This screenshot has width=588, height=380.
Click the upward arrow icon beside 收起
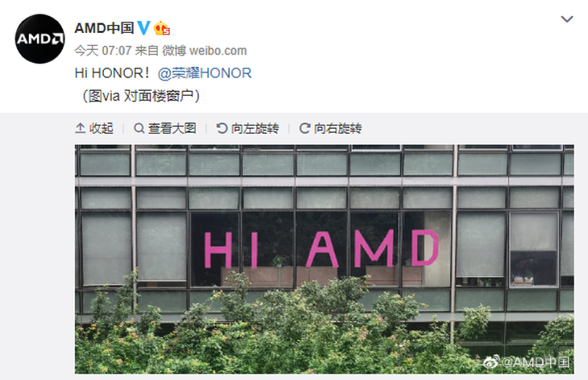coord(81,129)
